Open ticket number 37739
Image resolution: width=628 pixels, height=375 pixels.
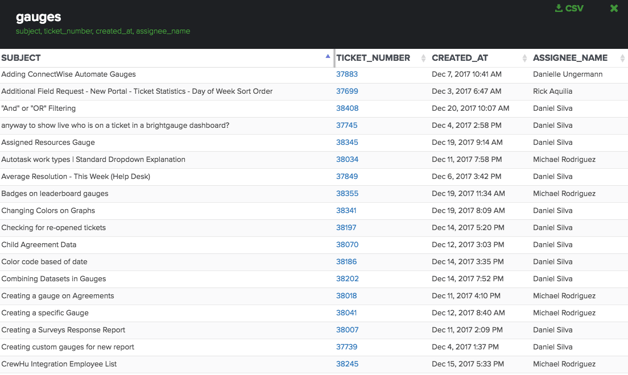(x=346, y=347)
